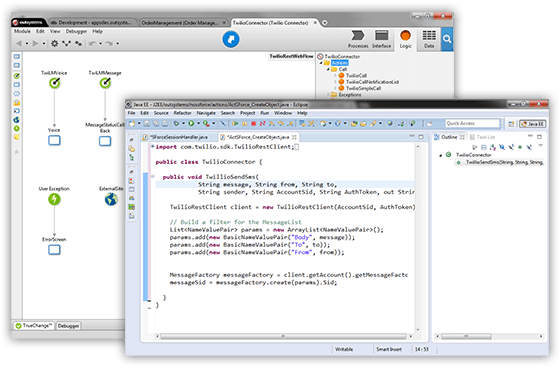Open the Module menu in Service Studio
Viewport: 560px width, 368px height.
tap(22, 31)
